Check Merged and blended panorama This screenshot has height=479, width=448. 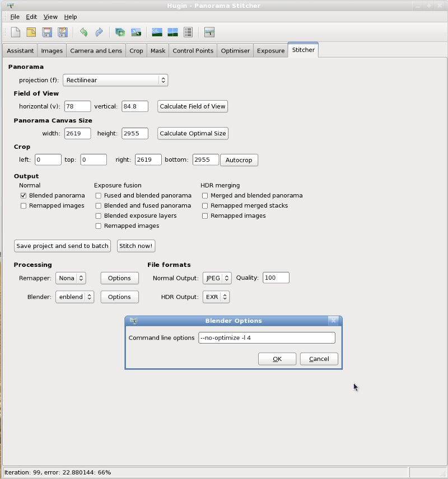point(205,195)
